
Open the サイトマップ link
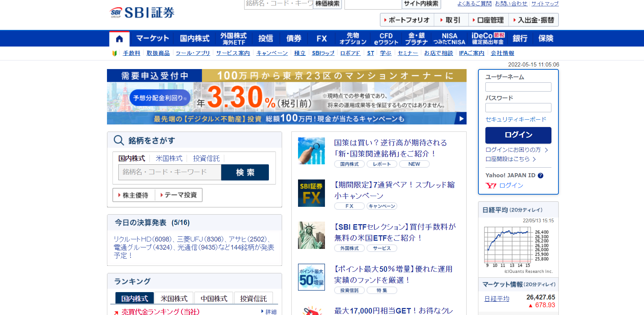(545, 3)
